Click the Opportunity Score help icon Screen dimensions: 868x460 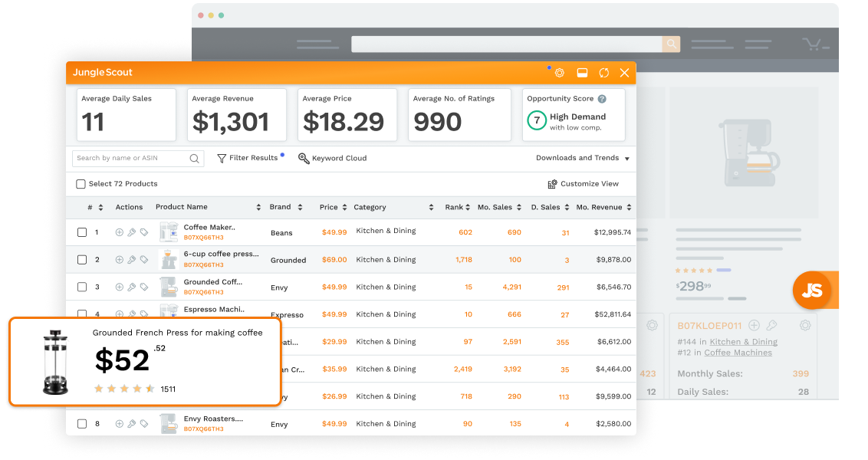tap(602, 99)
